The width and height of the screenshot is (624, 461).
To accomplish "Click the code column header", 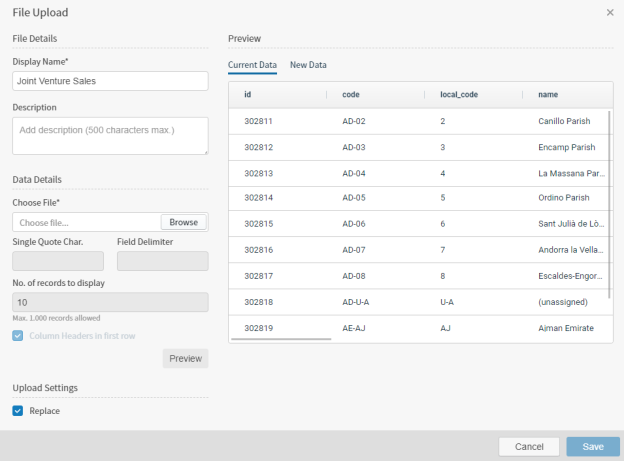I will coord(351,94).
